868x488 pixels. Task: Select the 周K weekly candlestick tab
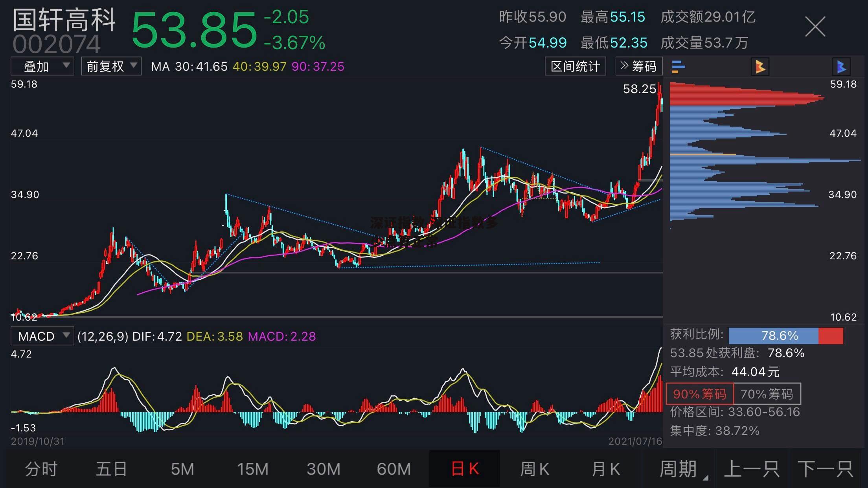click(x=535, y=469)
